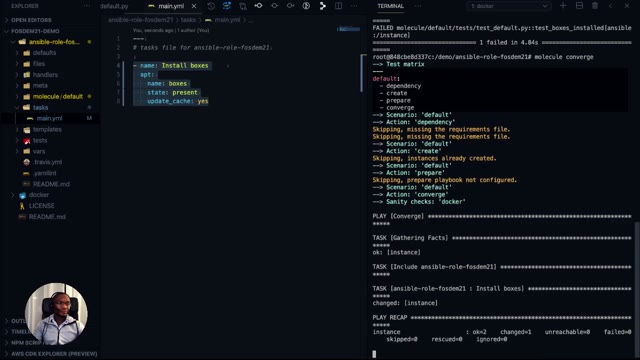Go to next Git revision icon
This screenshot has width=640, height=360.
click(290, 6)
